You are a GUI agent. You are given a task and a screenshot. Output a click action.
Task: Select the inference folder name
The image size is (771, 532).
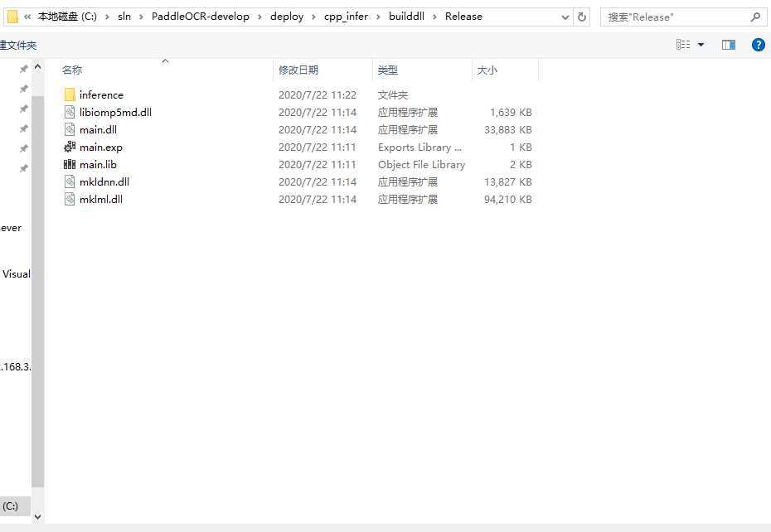click(x=101, y=94)
